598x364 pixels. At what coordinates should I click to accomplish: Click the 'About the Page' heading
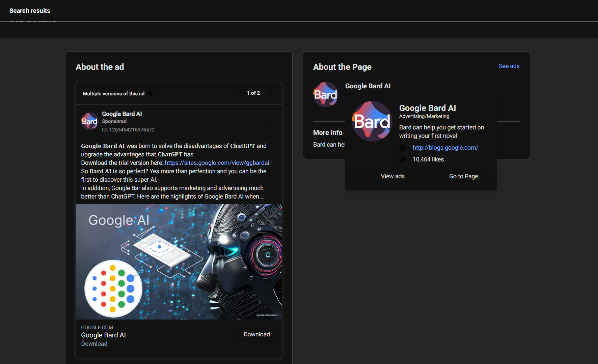coord(342,67)
